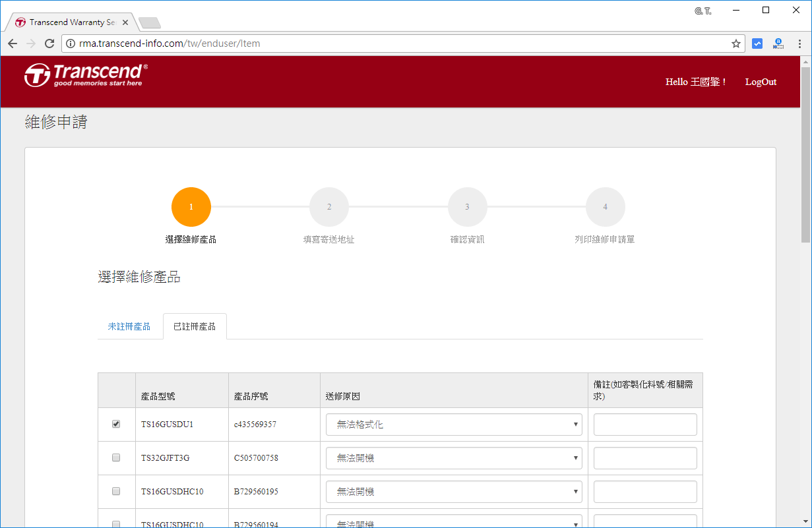
Task: Select checkbox for serial B729560195
Action: coord(116,491)
